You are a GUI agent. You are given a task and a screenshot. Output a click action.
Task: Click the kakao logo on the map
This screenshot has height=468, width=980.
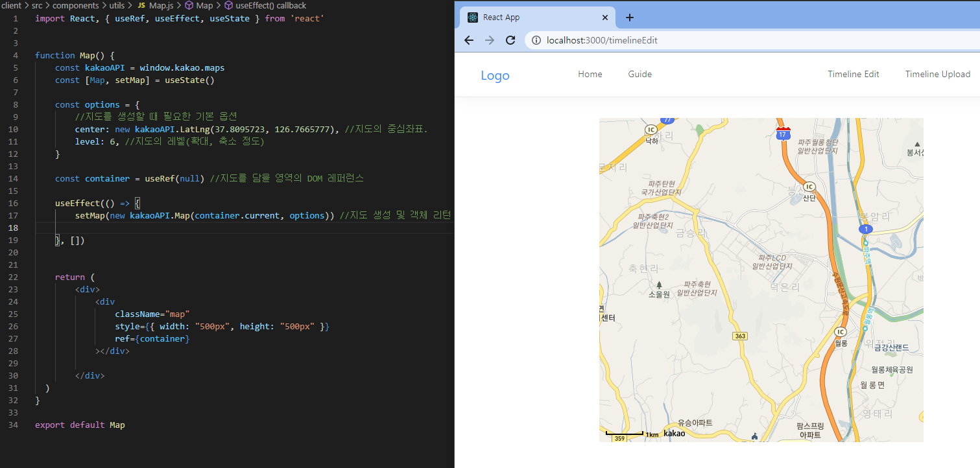[675, 433]
